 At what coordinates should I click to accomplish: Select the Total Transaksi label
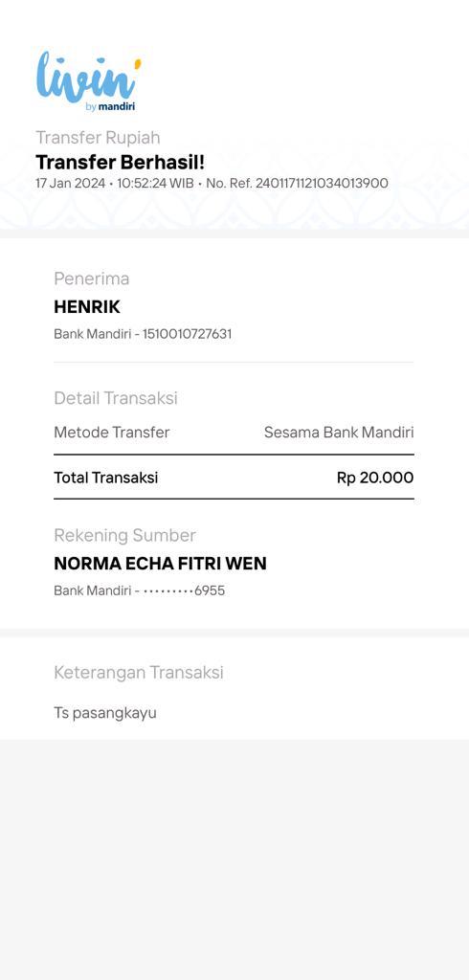coord(105,478)
